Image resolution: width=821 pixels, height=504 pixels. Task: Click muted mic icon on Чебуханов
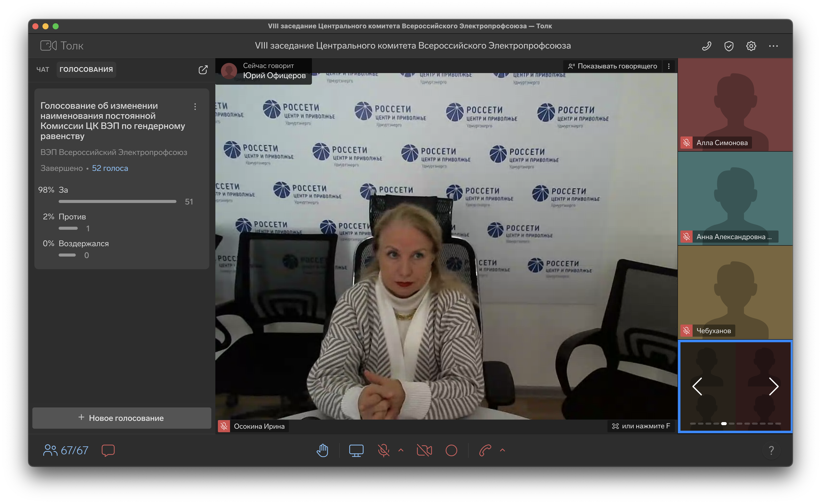coord(686,331)
